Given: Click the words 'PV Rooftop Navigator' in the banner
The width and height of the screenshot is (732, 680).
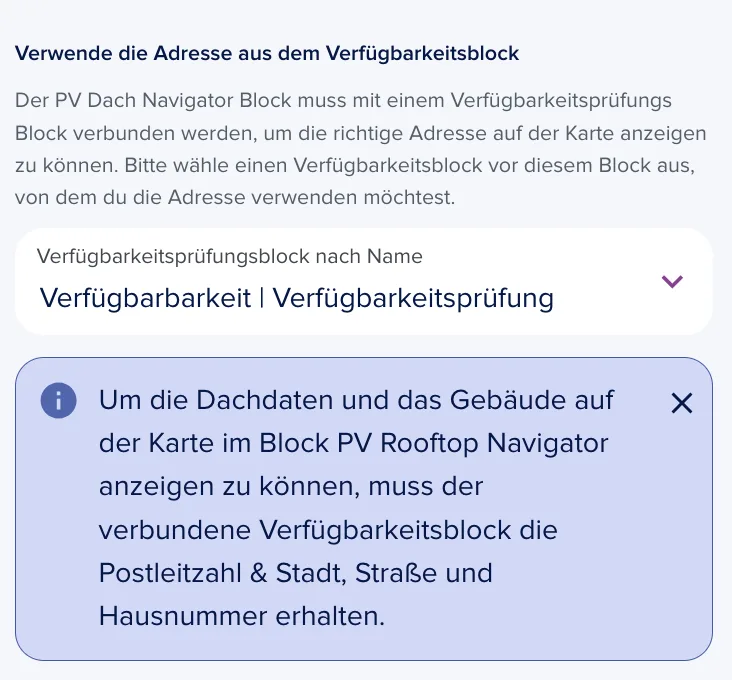Looking at the screenshot, I should coord(472,443).
